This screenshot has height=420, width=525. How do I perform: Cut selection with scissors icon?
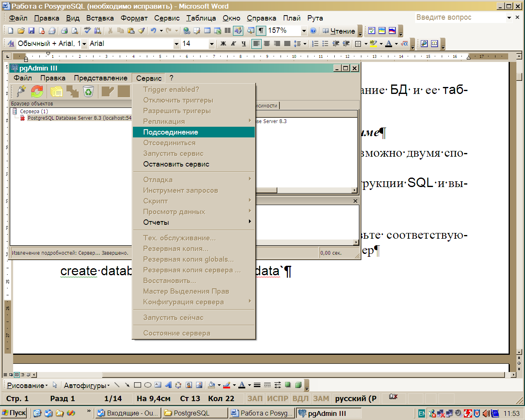110,31
